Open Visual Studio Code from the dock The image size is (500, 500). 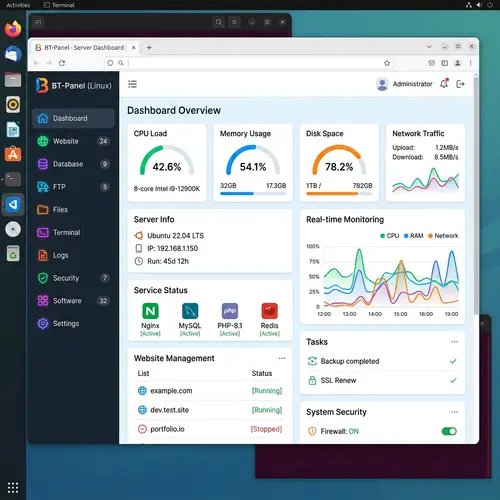(13, 204)
